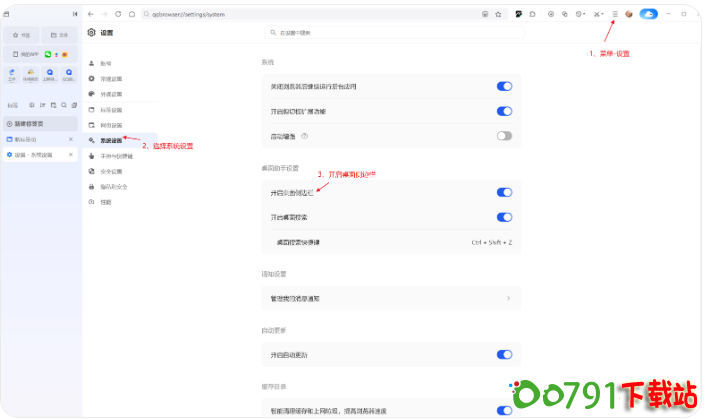Screen dimensions: 707x419
Task: Go to the browser home page
Action: 132,14
